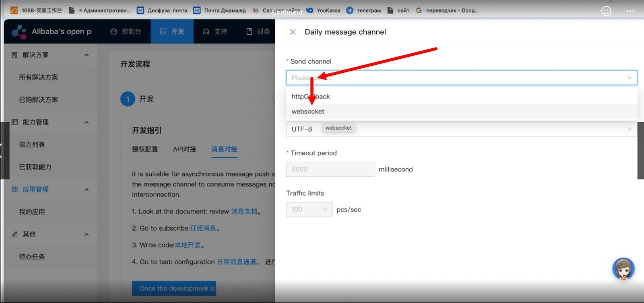This screenshot has width=644, height=303.
Task: Click the 我的应用 sidebar item
Action: (32, 212)
